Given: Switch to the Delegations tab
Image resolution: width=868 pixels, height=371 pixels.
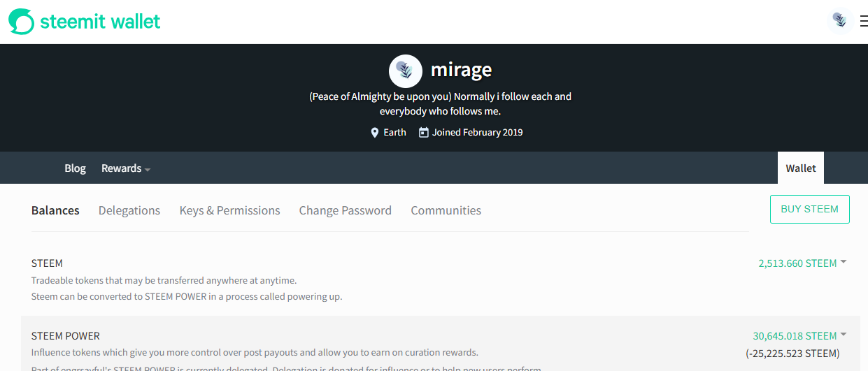Looking at the screenshot, I should (129, 210).
